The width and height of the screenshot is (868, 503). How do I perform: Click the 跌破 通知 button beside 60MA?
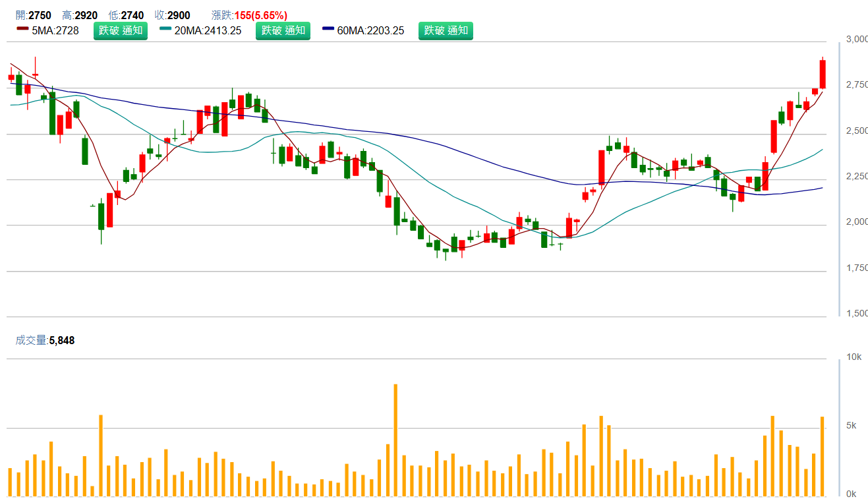[446, 30]
